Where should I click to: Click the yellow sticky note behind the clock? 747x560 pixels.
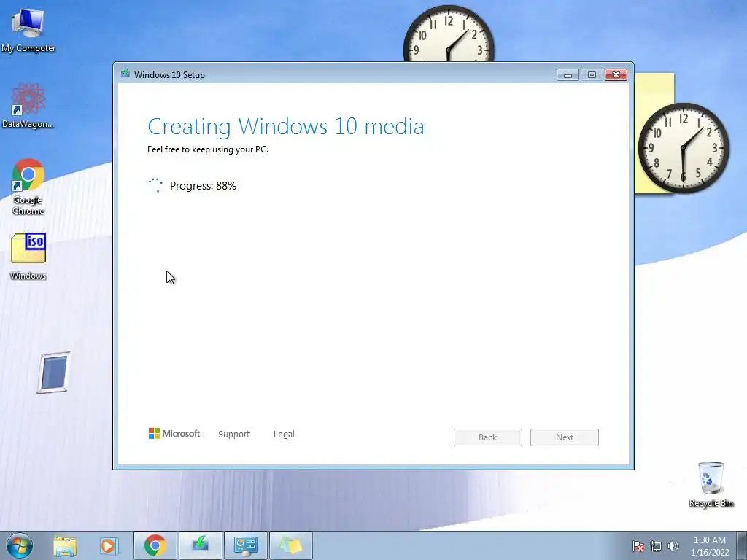click(x=654, y=88)
